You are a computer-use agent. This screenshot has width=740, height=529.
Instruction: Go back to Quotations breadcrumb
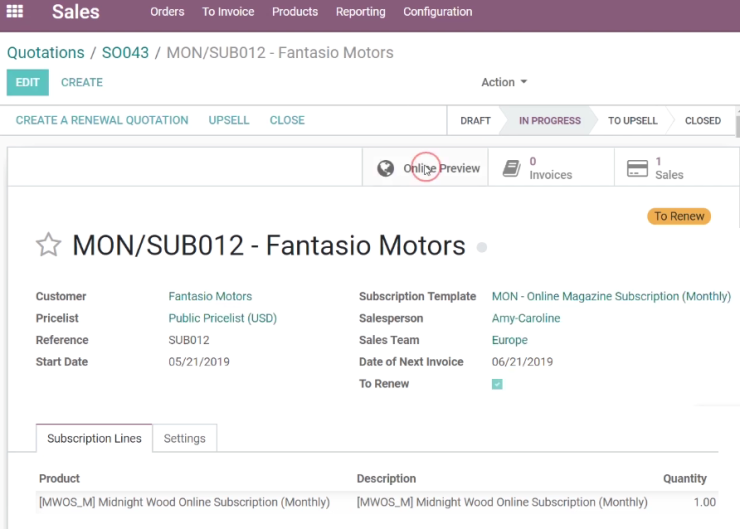click(x=46, y=52)
